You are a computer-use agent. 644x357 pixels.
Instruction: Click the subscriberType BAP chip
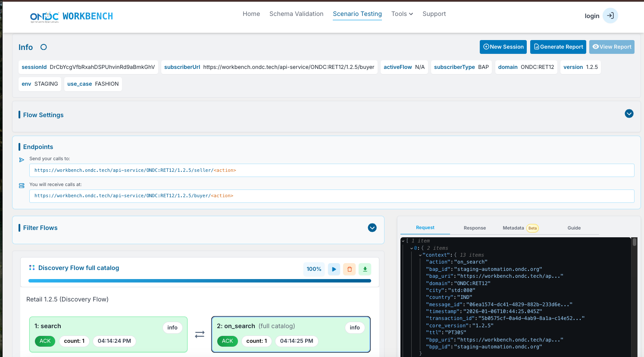461,67
